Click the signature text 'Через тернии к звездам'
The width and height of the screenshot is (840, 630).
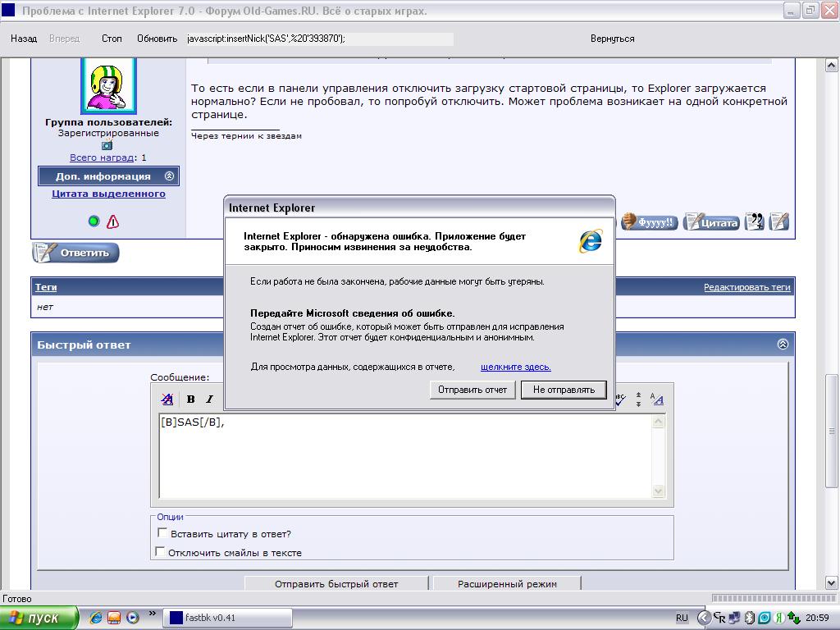[x=246, y=136]
